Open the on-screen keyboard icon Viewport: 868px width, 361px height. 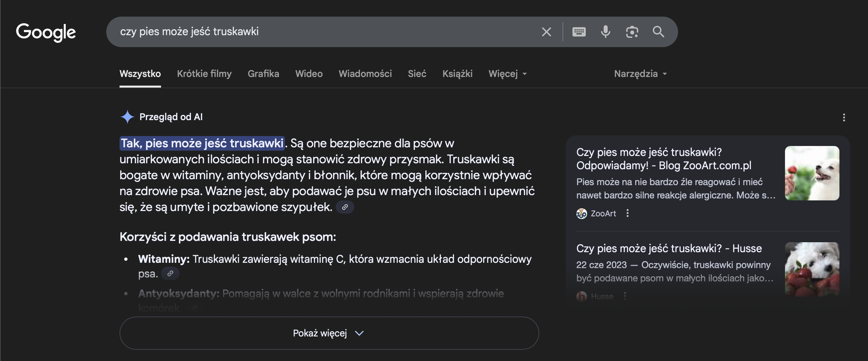[x=579, y=32]
